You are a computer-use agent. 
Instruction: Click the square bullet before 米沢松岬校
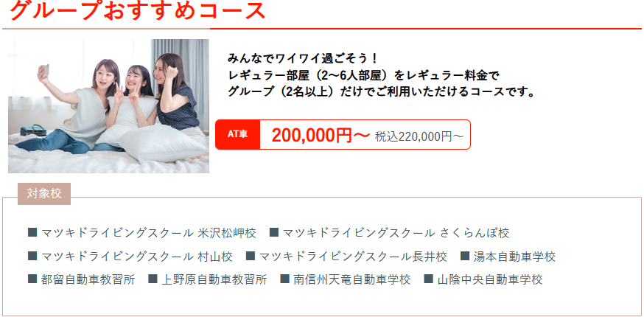(x=32, y=233)
